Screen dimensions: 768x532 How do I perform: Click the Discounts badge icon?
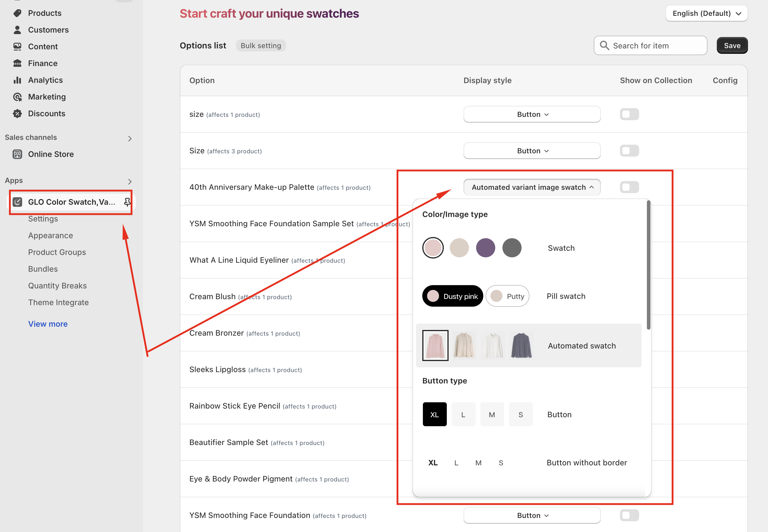tap(17, 113)
